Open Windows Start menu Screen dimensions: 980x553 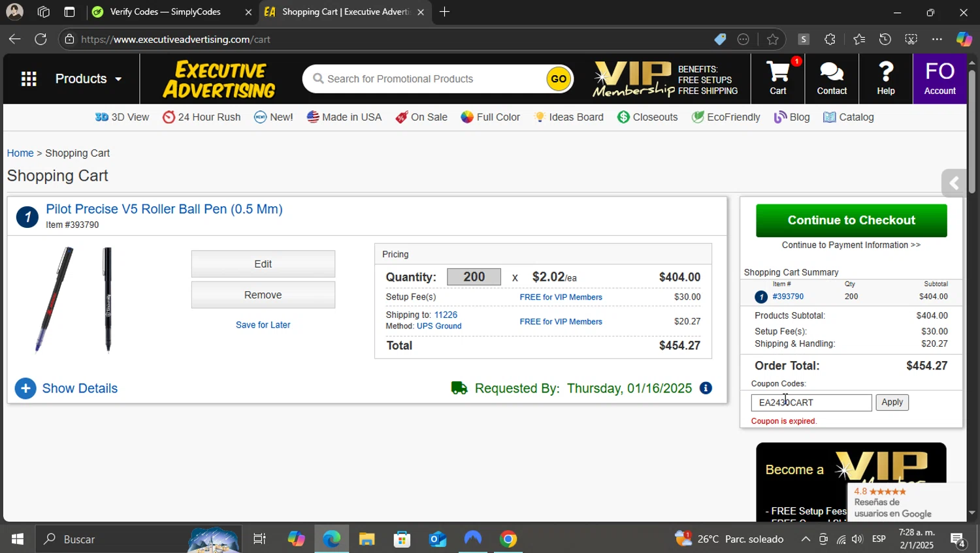click(x=17, y=539)
